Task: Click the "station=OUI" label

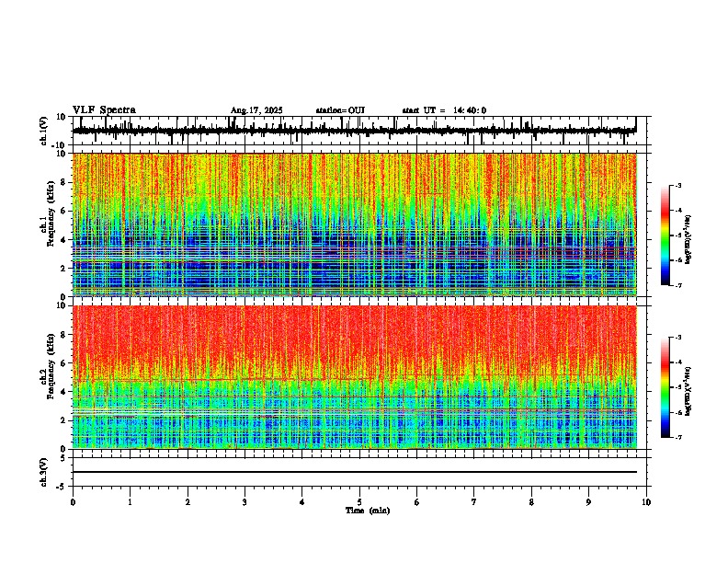Action: click(340, 110)
